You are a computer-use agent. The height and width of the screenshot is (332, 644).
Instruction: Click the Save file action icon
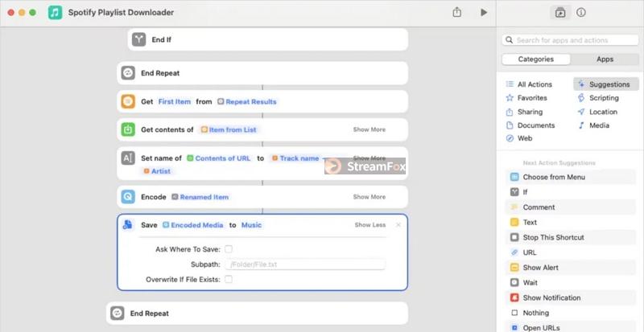pos(128,225)
